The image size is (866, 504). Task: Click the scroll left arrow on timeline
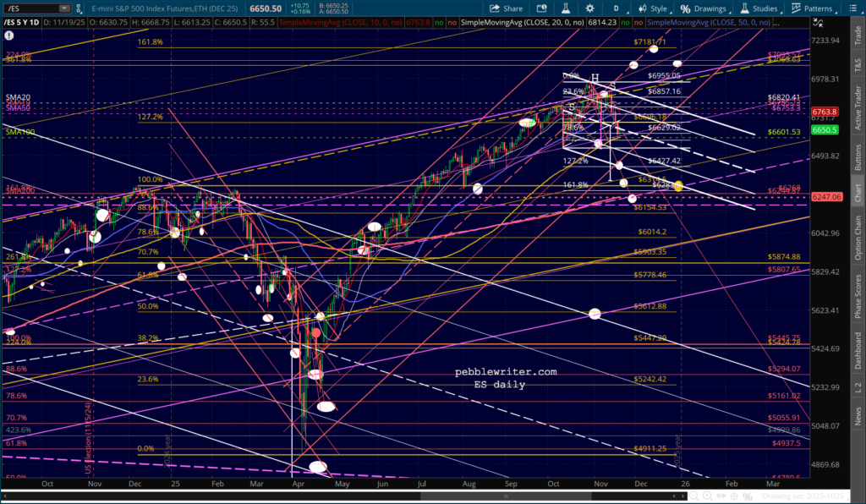tap(6, 496)
